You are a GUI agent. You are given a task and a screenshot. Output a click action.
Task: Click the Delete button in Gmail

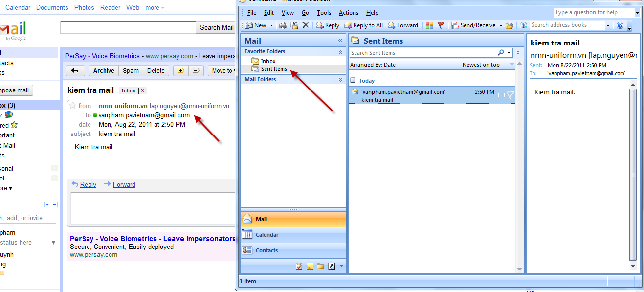156,71
